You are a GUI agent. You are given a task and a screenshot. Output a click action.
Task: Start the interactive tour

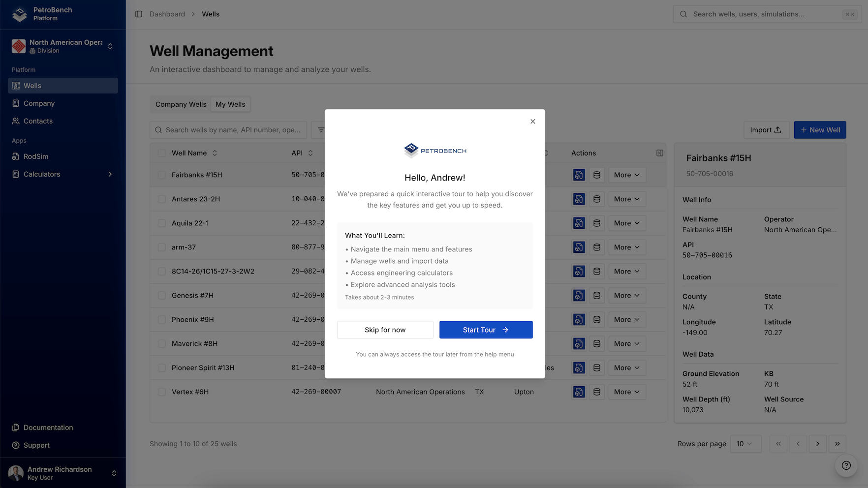pos(485,330)
